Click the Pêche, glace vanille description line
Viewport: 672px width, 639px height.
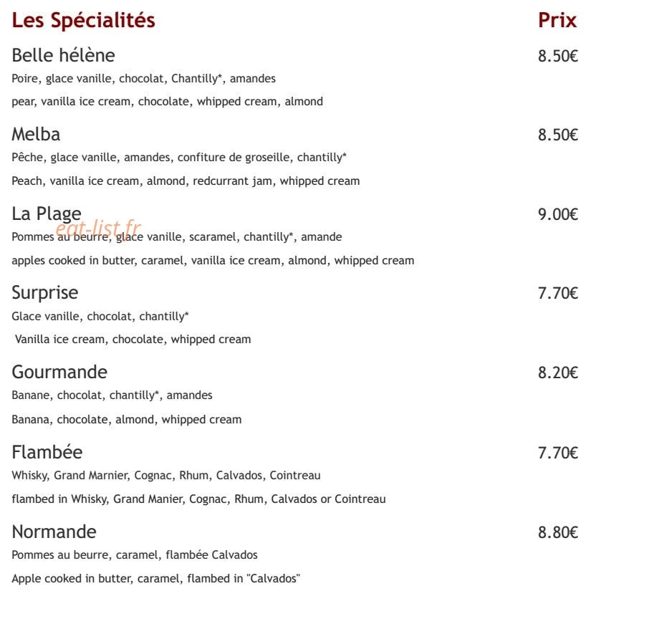179,158
